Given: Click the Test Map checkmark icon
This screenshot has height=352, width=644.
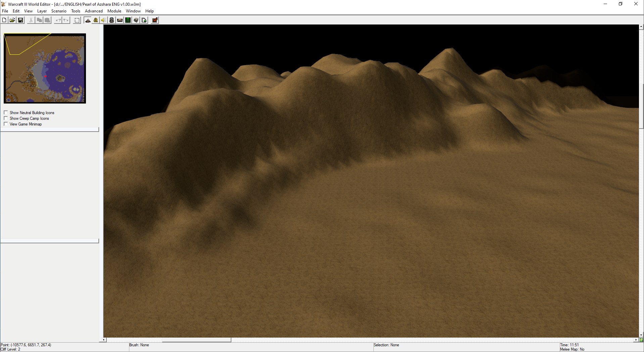Looking at the screenshot, I should [x=155, y=20].
